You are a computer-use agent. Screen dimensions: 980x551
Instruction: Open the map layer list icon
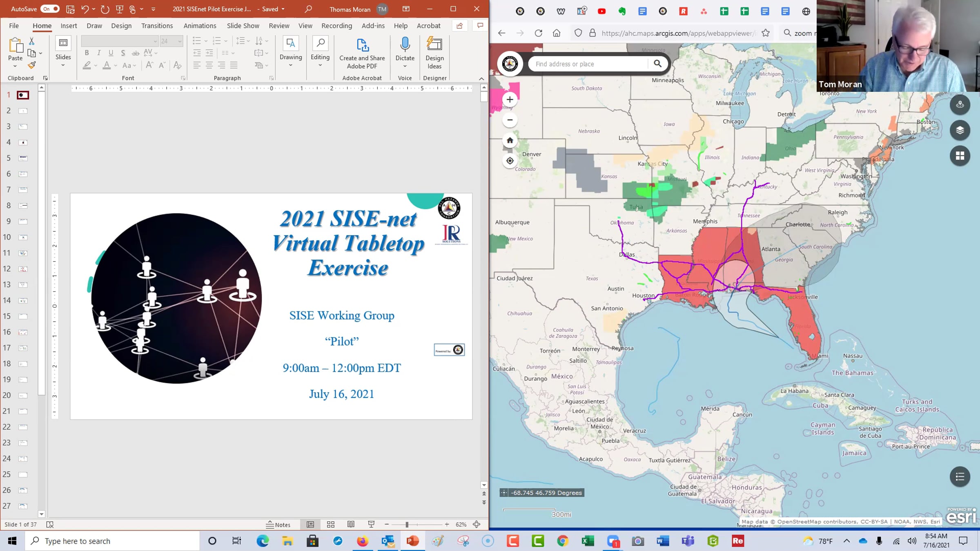coord(960,130)
